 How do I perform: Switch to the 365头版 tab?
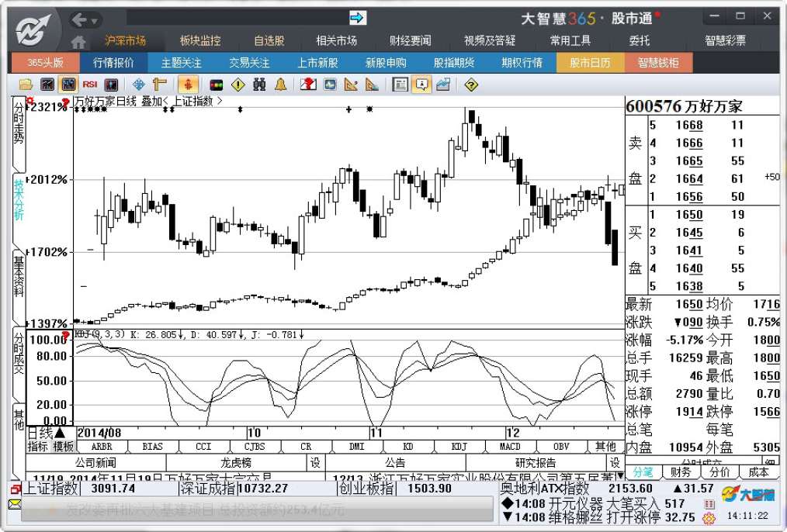point(45,63)
